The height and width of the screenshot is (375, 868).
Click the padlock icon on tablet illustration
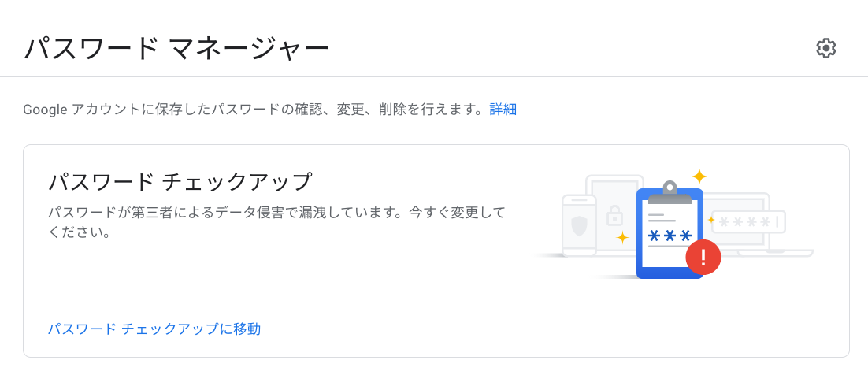(614, 215)
